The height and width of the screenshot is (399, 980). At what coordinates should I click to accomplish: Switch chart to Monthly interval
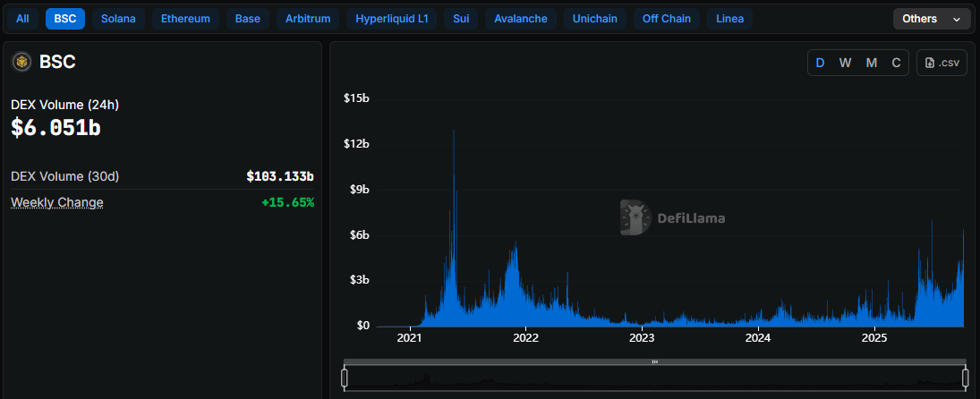[x=871, y=63]
